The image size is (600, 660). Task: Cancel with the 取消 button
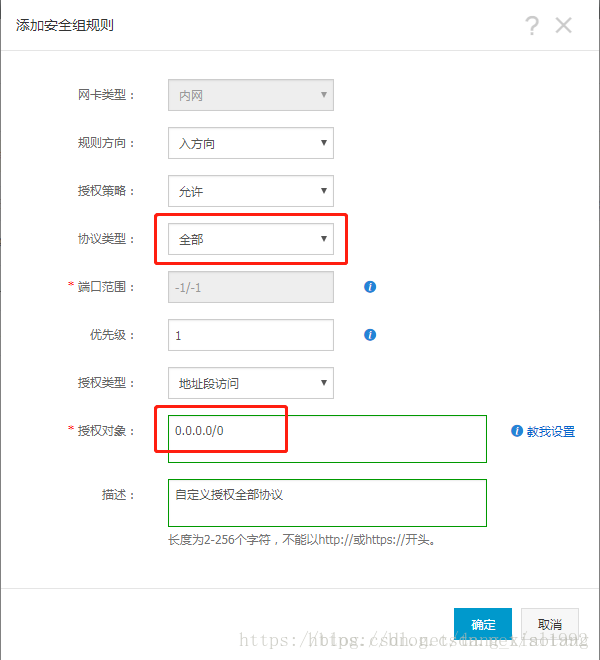pyautogui.click(x=550, y=624)
